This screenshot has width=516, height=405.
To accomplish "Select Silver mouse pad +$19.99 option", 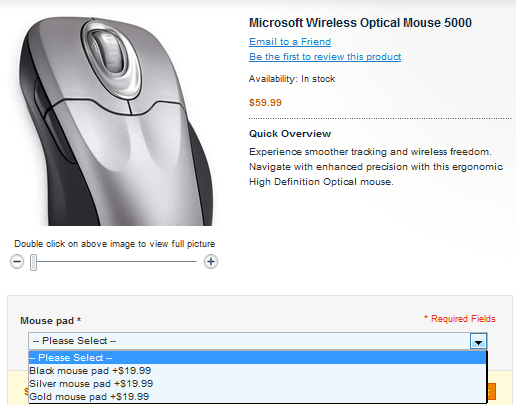I will (257, 384).
